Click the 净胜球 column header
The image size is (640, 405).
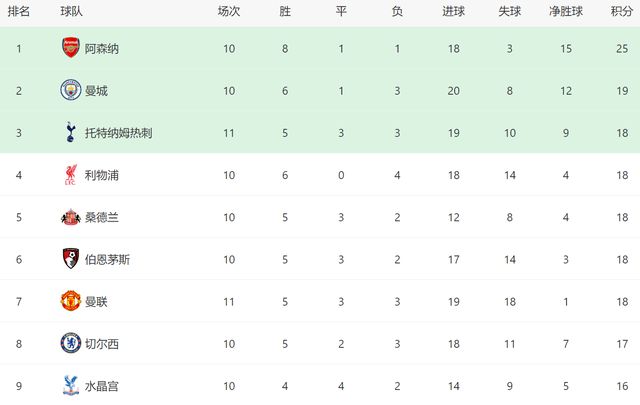(566, 12)
